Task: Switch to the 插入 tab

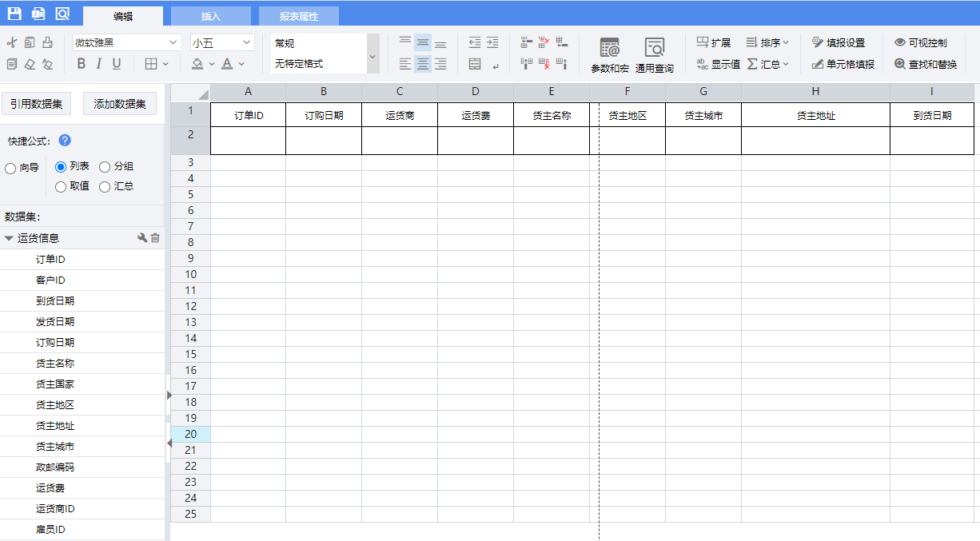Action: (x=210, y=16)
